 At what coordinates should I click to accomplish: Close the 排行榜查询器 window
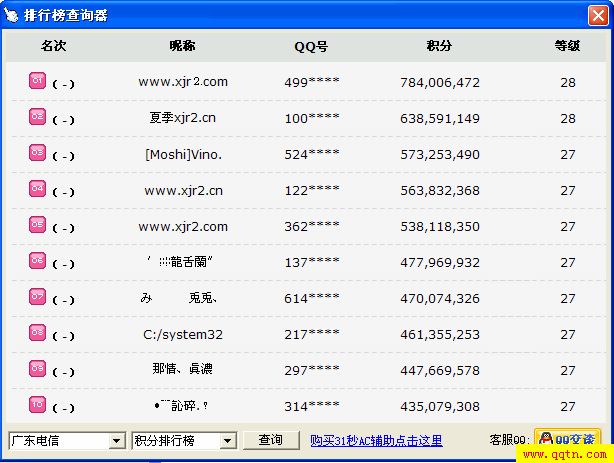click(597, 15)
